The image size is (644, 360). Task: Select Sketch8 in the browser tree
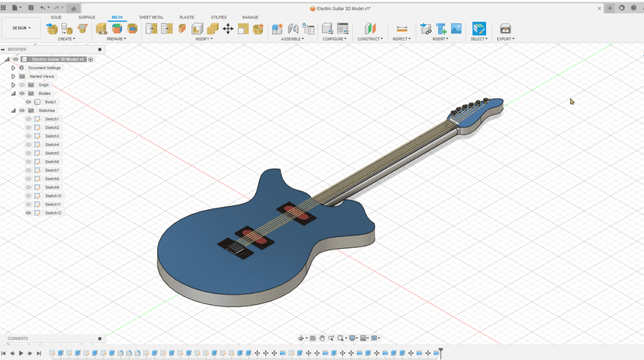click(51, 179)
